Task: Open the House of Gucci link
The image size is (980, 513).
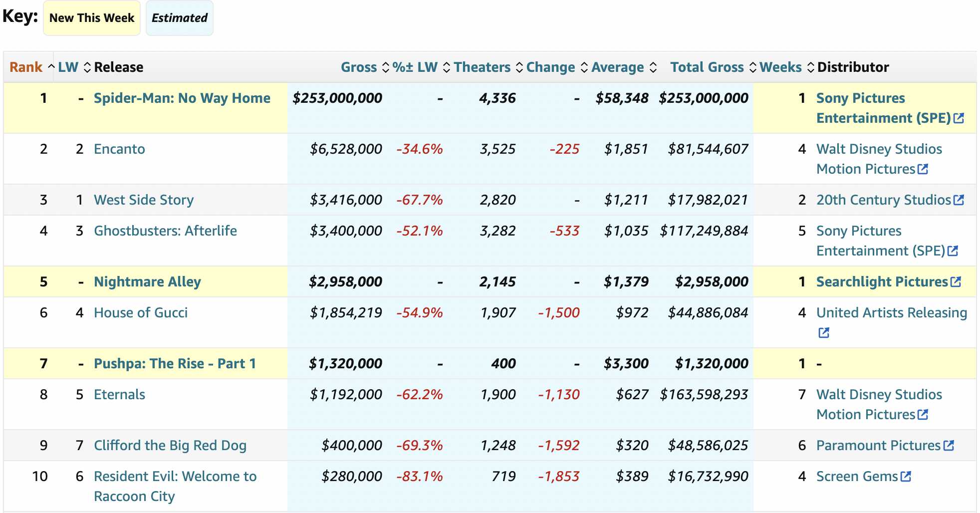Action: tap(141, 313)
